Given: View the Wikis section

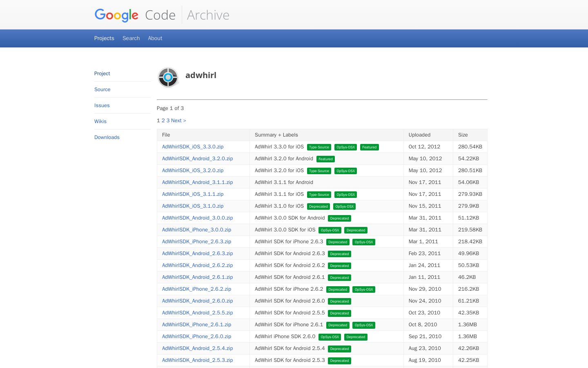Looking at the screenshot, I should click(100, 121).
